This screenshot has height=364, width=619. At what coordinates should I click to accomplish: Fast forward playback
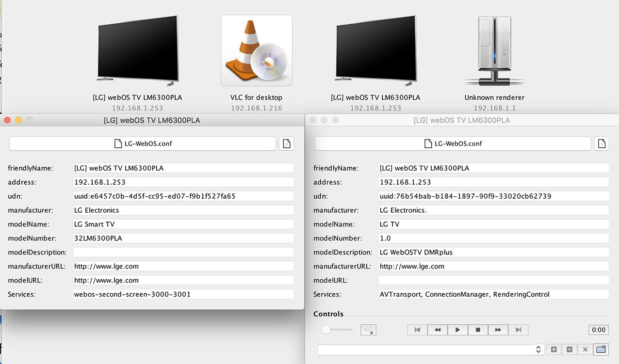coord(498,330)
